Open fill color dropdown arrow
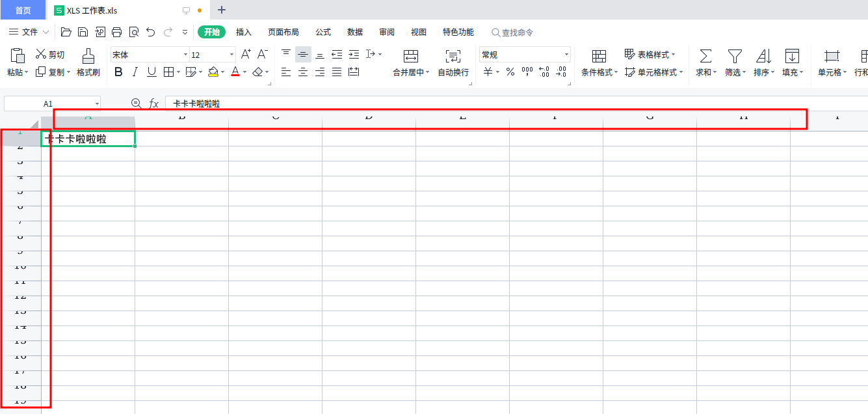This screenshot has width=868, height=414. pos(223,73)
